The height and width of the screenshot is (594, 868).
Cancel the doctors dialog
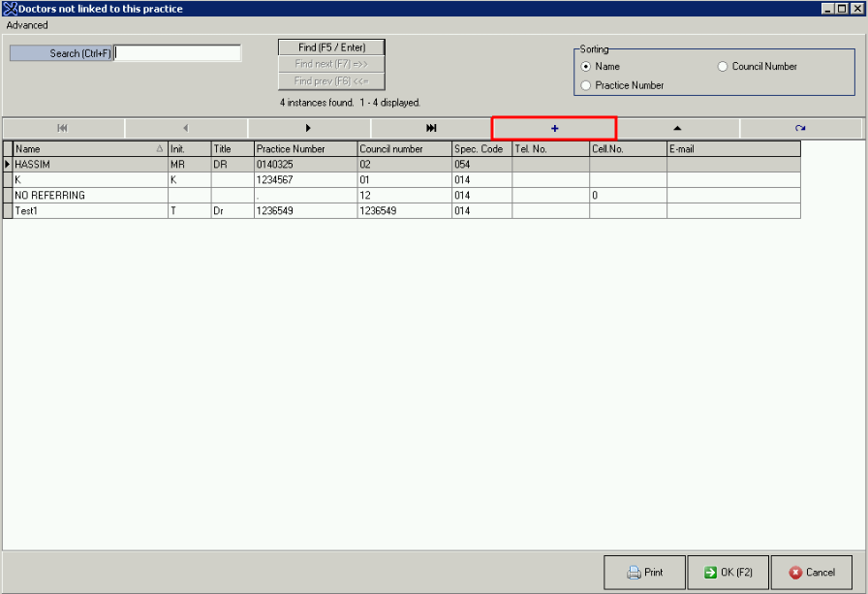point(811,573)
